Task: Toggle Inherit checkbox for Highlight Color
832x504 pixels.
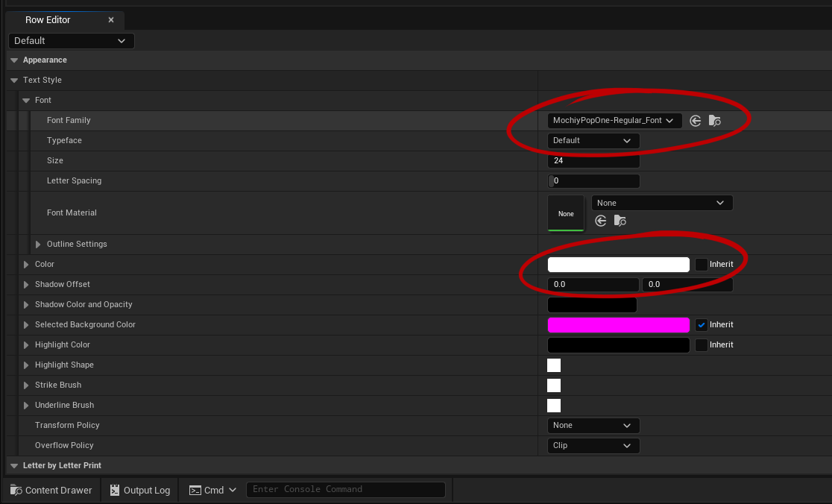Action: pos(702,345)
